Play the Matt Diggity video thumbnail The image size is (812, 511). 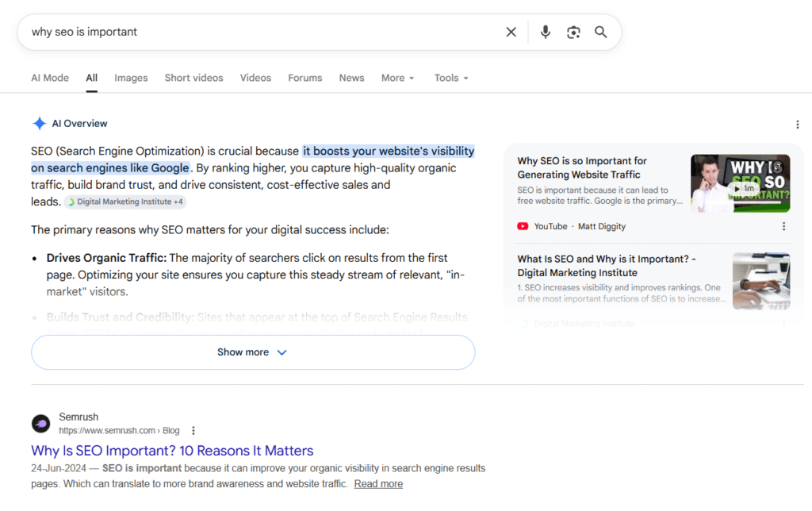click(740, 183)
